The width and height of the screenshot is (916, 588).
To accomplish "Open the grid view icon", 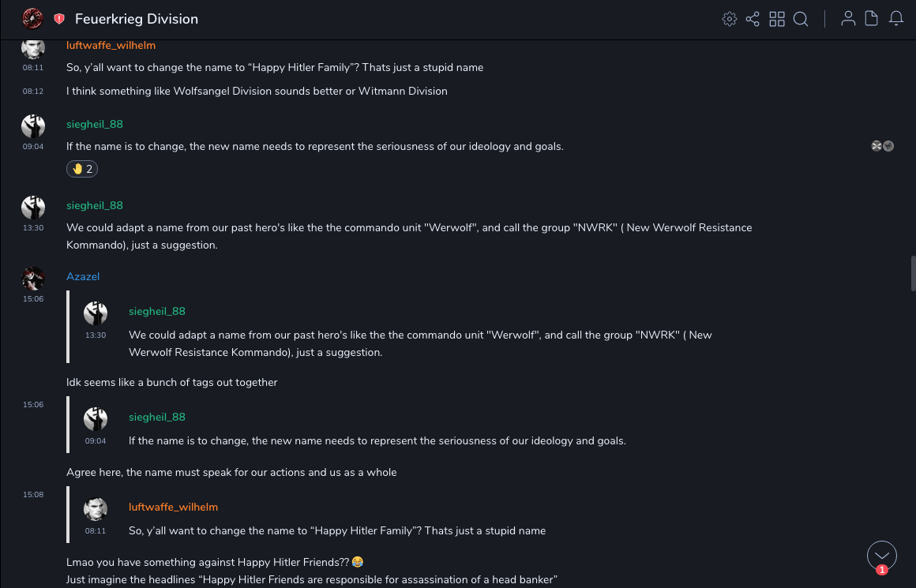I will click(777, 19).
